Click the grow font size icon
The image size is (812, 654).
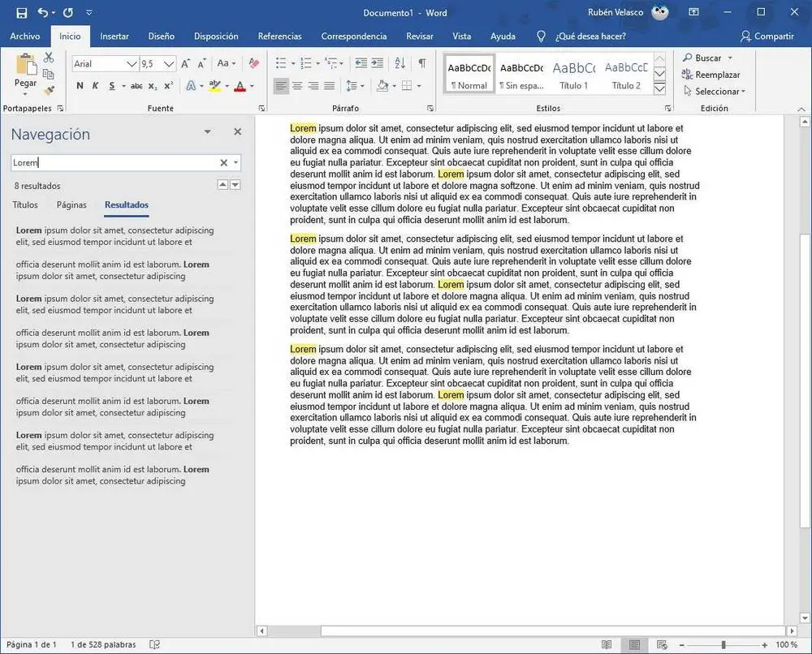click(x=185, y=63)
